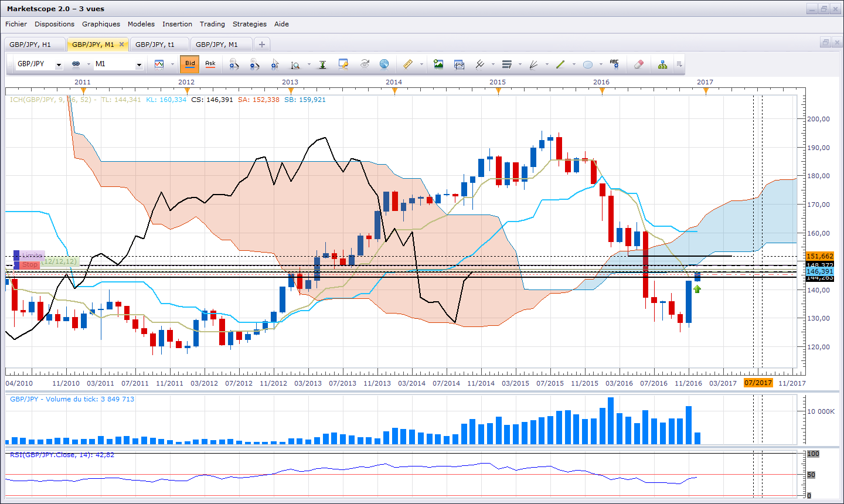Select the eraser tool in toolbar
The image size is (844, 504).
pos(639,64)
